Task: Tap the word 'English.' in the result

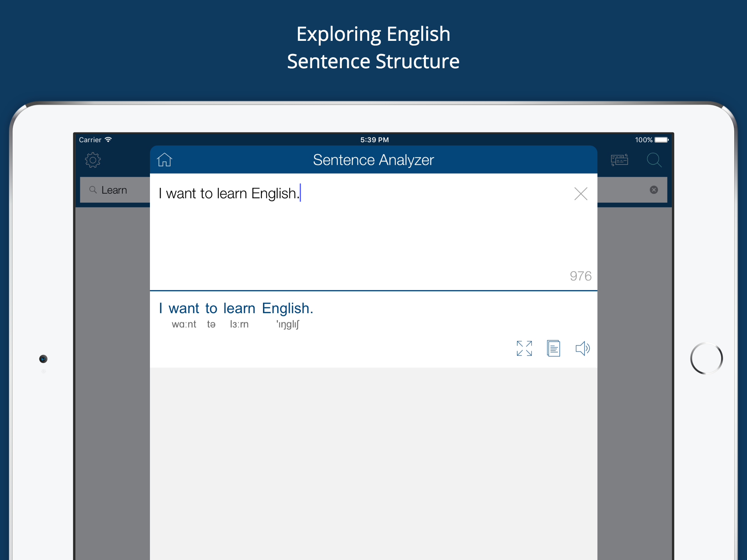Action: tap(287, 308)
